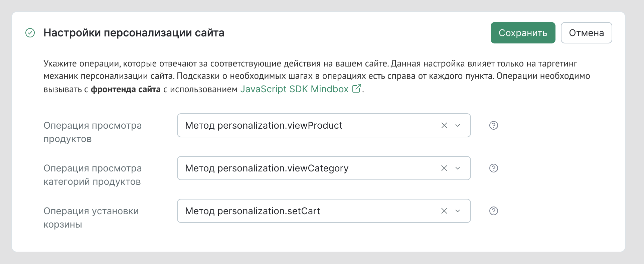The image size is (644, 264).
Task: Click label Операция просмотра продуктов
Action: tap(93, 132)
